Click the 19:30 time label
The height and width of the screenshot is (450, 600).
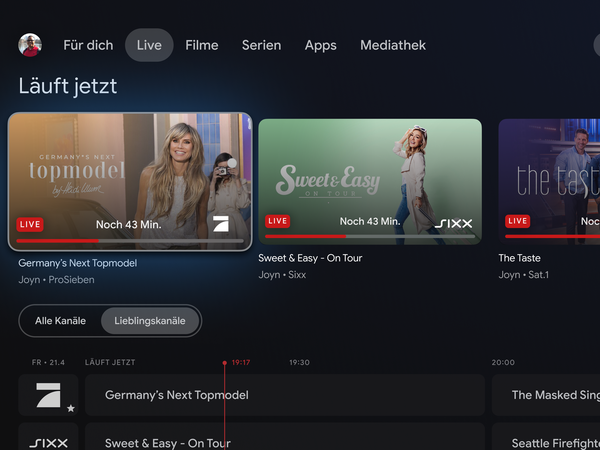(299, 362)
